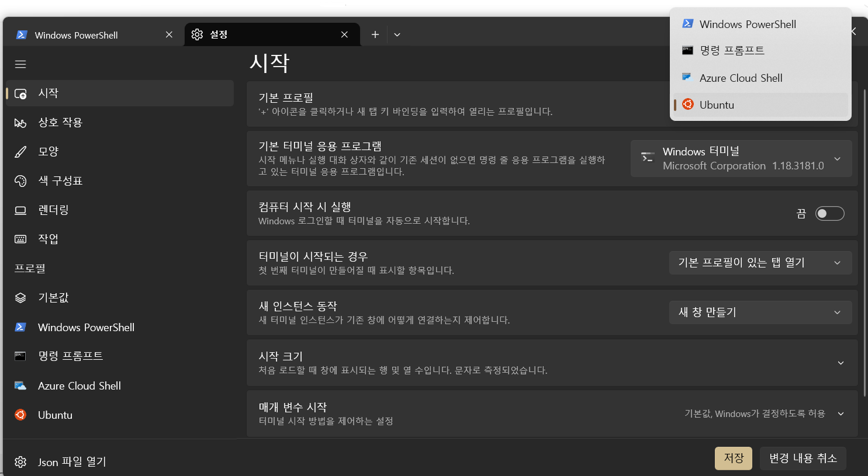The width and height of the screenshot is (868, 476).
Task: Open the new tab profile dropdown arrow
Action: [x=397, y=34]
